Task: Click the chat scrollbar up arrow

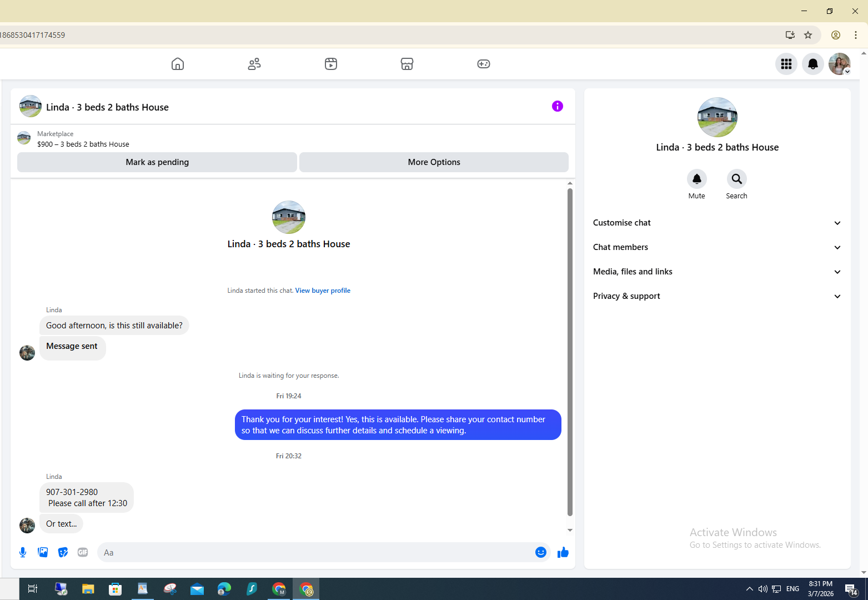Action: coord(570,183)
